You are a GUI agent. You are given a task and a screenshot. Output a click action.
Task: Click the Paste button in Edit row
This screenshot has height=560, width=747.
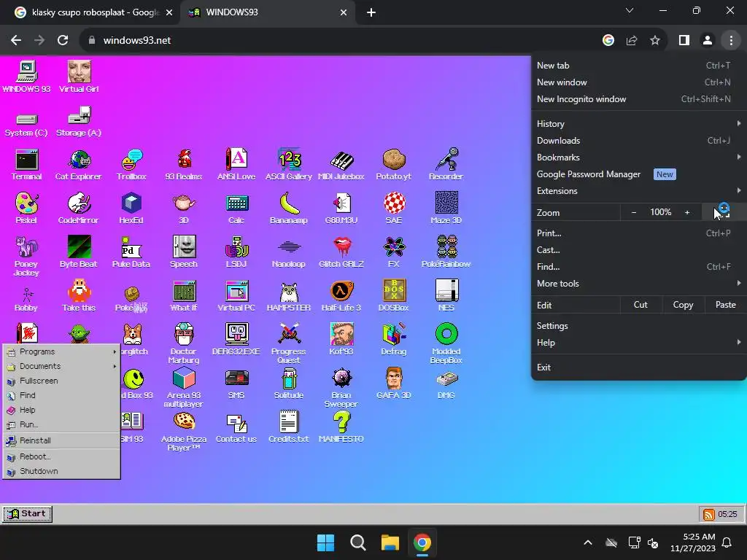[726, 305]
